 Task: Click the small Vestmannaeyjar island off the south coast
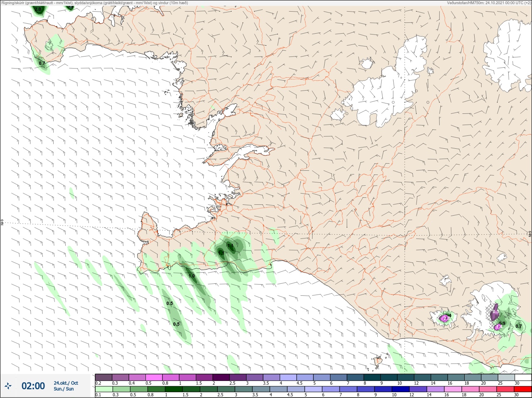(x=378, y=361)
